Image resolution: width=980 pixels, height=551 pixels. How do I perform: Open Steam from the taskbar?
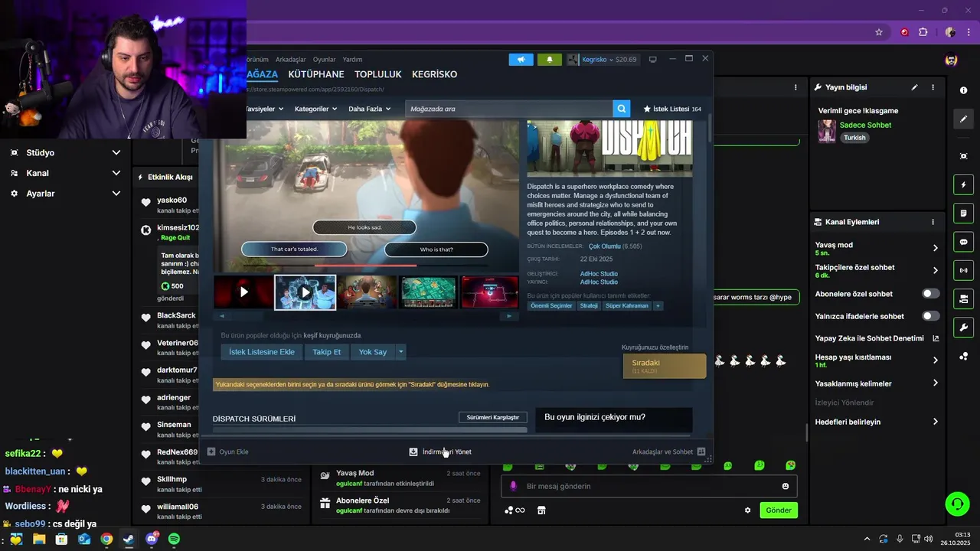click(x=129, y=539)
